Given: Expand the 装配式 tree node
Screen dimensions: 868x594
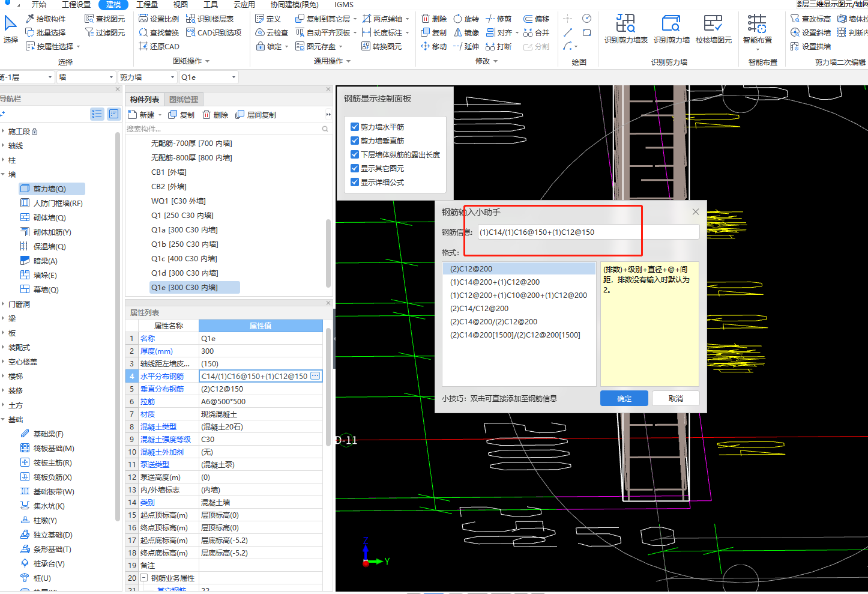Looking at the screenshot, I should coord(3,347).
